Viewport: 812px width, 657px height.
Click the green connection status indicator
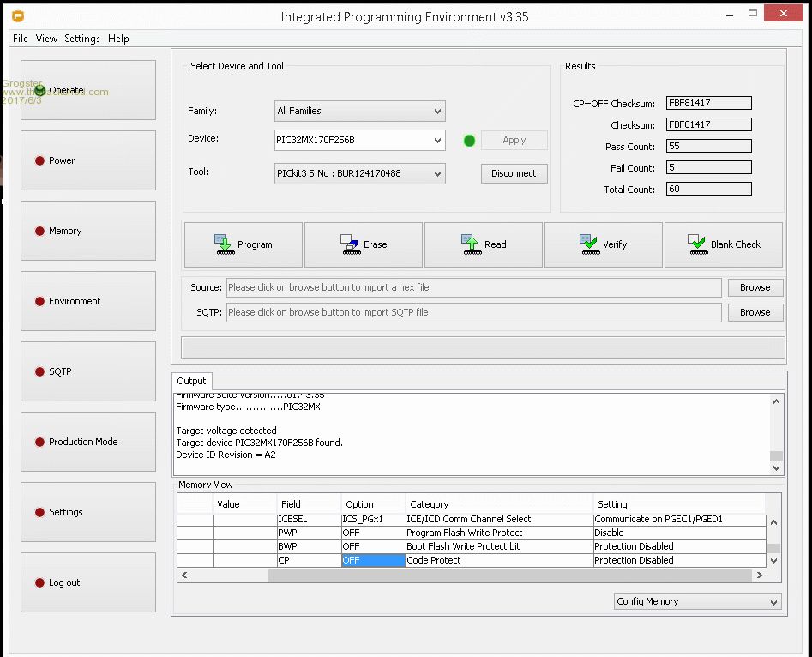tap(469, 141)
